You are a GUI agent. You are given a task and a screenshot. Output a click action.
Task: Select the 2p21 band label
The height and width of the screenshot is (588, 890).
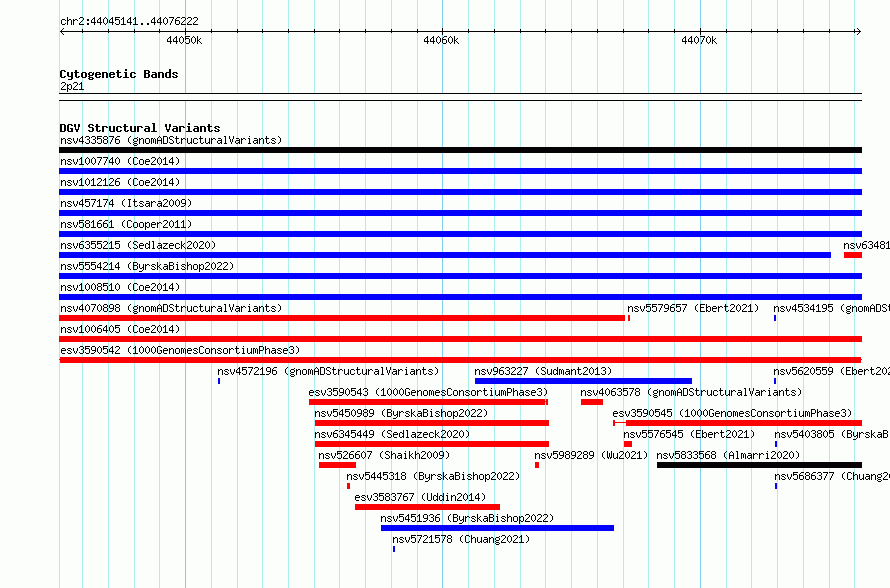point(72,86)
